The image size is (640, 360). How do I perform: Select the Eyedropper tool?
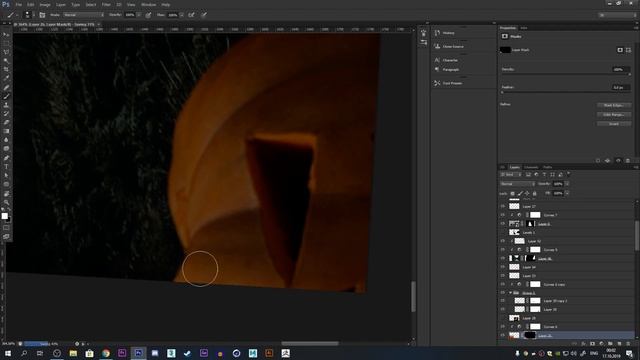6,78
